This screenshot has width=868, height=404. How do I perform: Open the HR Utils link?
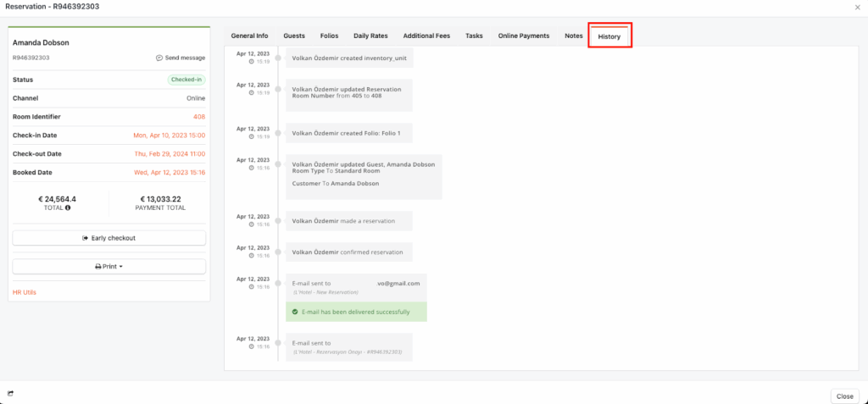25,292
